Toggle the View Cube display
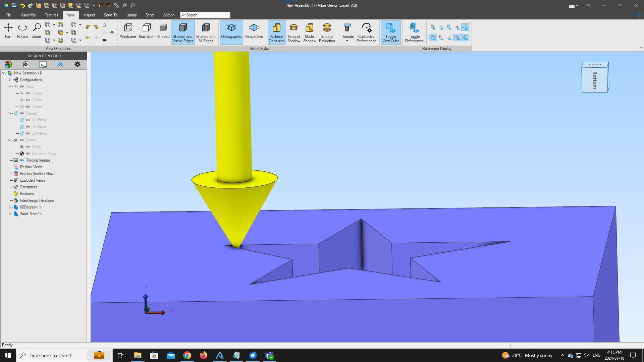Screen dimensions: 644x362 391,33
